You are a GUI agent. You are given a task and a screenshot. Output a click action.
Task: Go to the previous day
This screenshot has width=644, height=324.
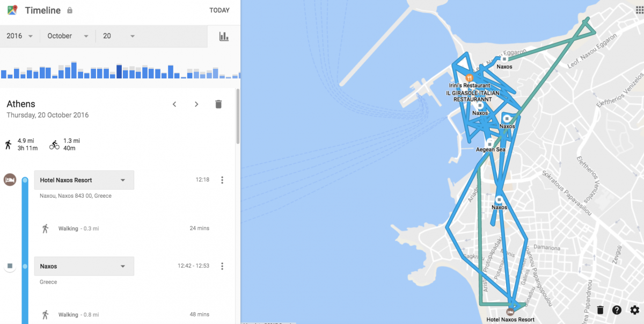(x=174, y=104)
